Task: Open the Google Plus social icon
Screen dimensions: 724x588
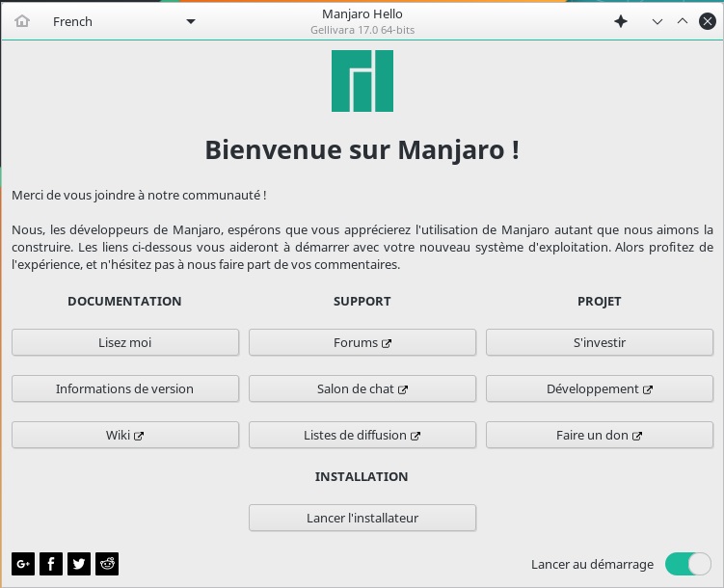Action: coord(23,564)
